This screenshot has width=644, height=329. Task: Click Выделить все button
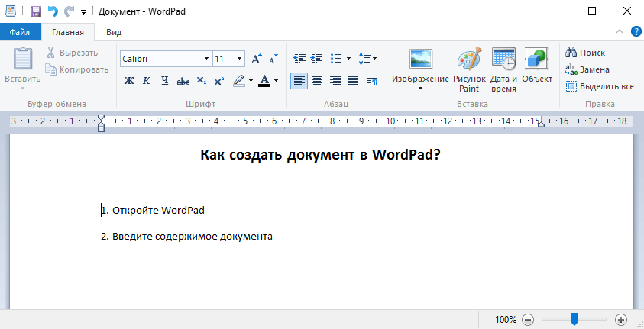(x=600, y=86)
